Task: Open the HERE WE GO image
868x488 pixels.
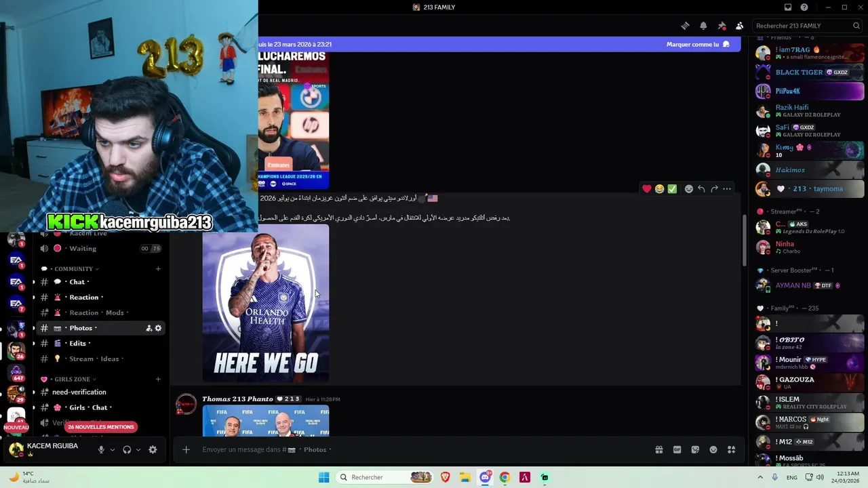Action: click(x=266, y=304)
